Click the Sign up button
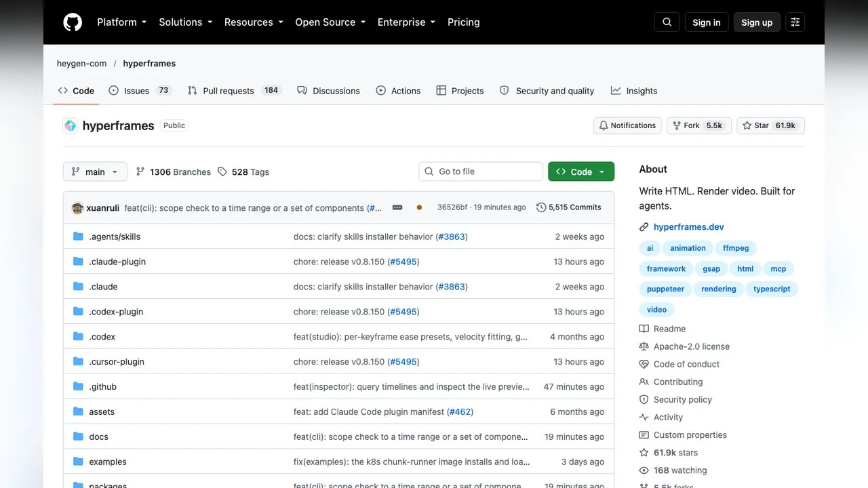The image size is (868, 488). [757, 22]
